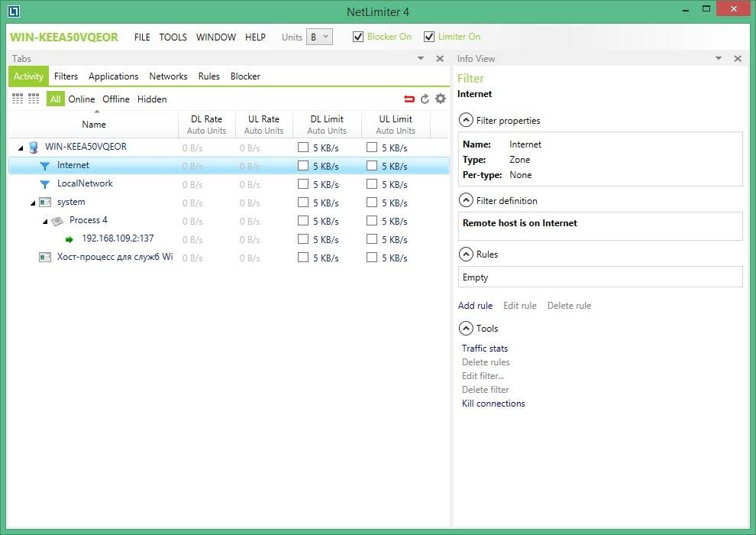Click the red reset arrow icon
Image resolution: width=756 pixels, height=535 pixels.
coord(409,99)
